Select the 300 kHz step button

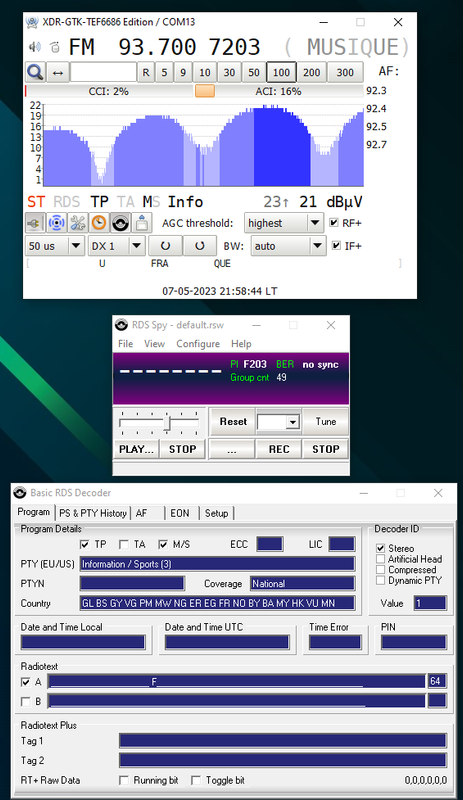coord(345,72)
